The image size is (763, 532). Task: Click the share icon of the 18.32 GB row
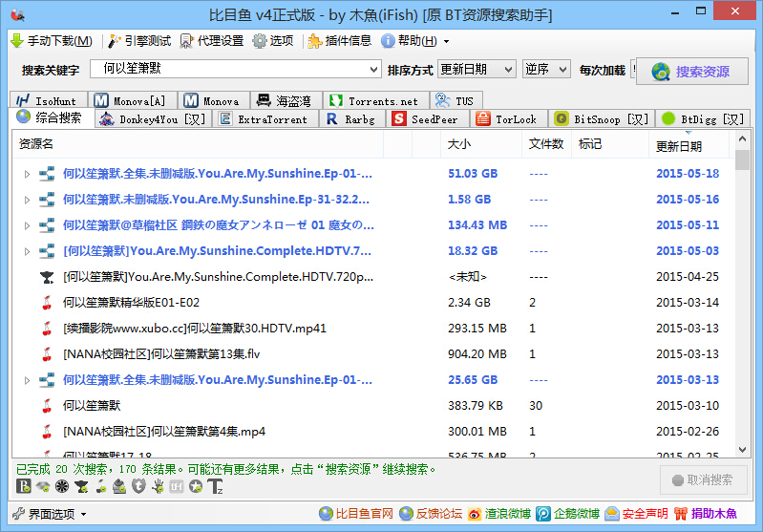(47, 251)
